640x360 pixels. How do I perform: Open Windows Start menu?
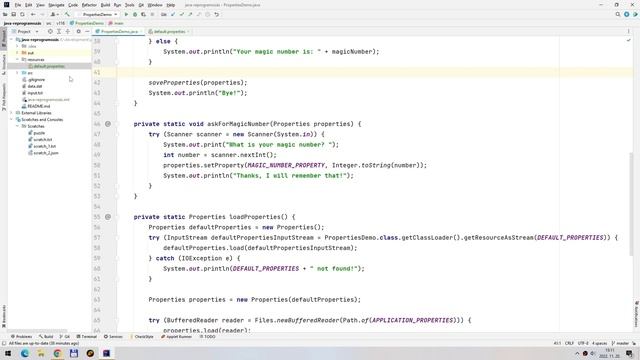[8, 353]
